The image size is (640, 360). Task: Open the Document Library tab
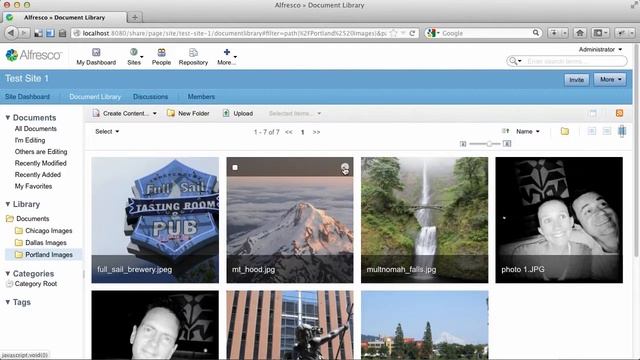click(x=95, y=97)
